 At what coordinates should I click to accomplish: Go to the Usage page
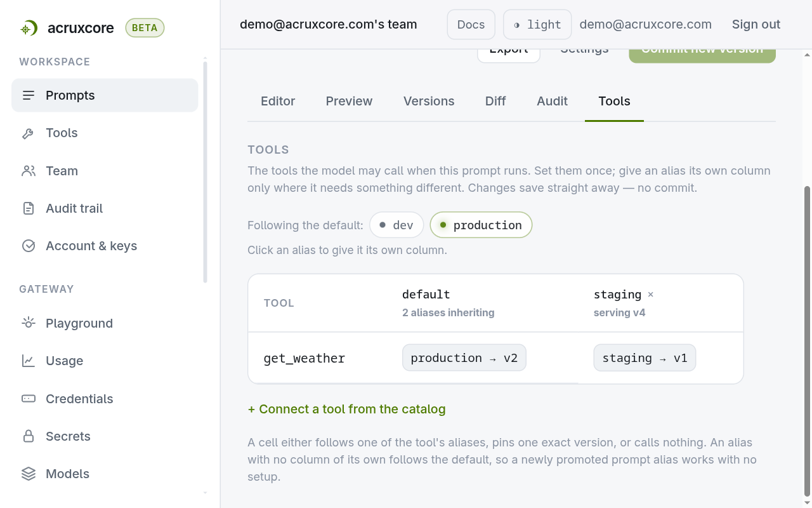(x=105, y=361)
